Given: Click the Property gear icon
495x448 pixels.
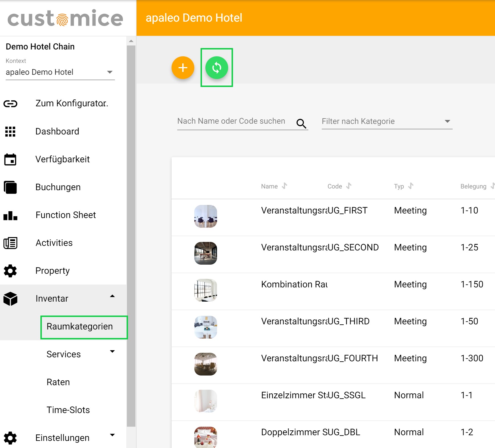Looking at the screenshot, I should (10, 271).
